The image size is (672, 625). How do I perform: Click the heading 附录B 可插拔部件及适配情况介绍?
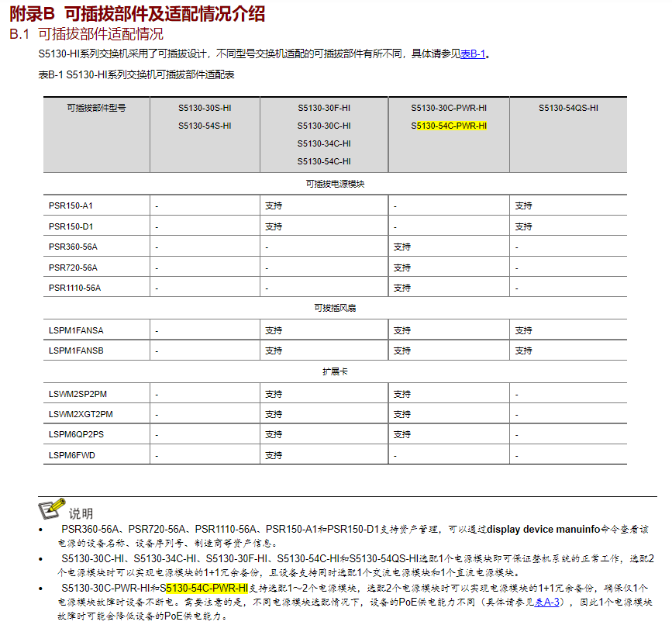(x=137, y=14)
